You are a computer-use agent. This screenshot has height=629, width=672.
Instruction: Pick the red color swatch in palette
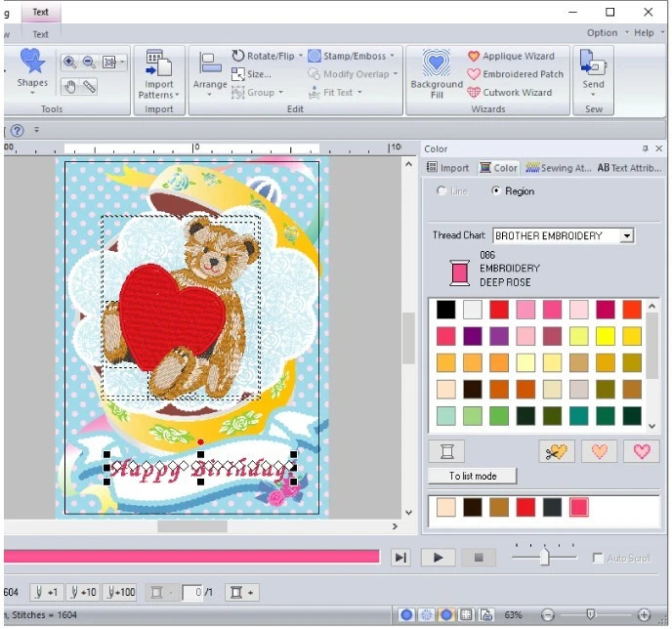(x=499, y=310)
